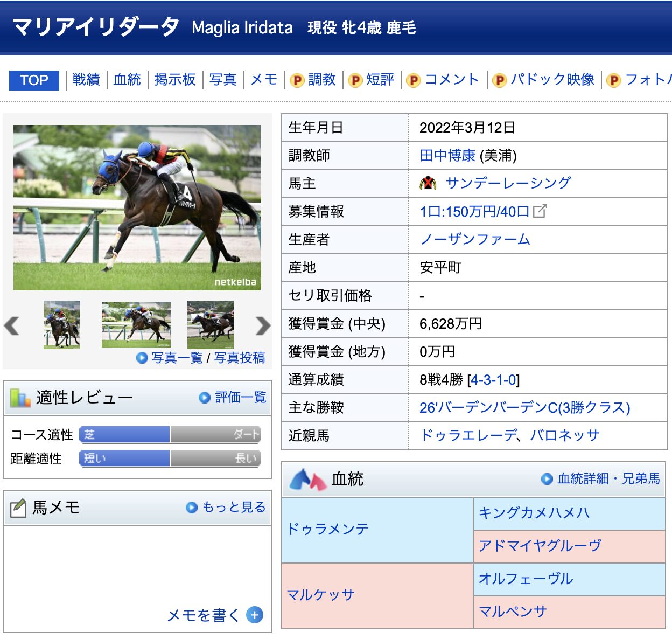Open the 26'バーデンバーデンC race link
The width and height of the screenshot is (672, 639).
(525, 408)
